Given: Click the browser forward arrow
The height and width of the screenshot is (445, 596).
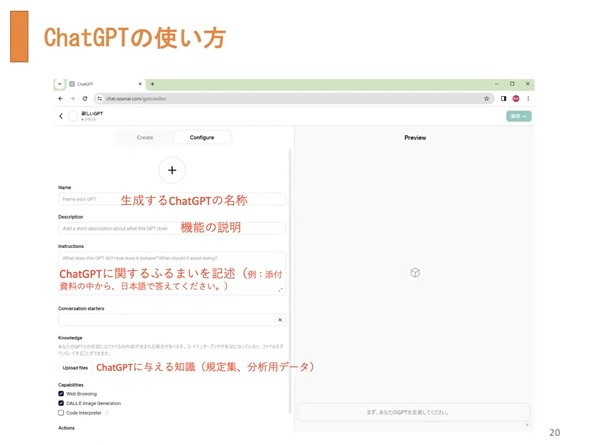Looking at the screenshot, I should coord(72,98).
